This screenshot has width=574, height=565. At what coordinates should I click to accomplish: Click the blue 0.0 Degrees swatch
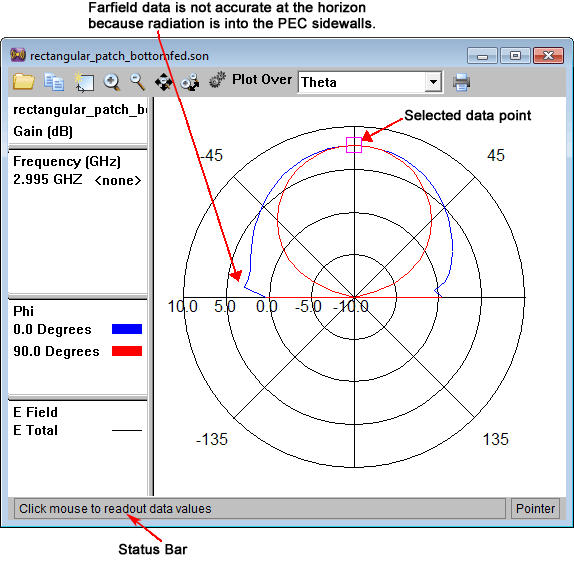[x=127, y=329]
